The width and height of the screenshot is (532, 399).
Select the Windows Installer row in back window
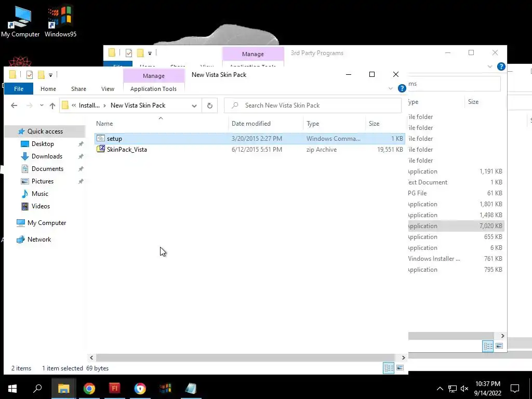pos(456,259)
